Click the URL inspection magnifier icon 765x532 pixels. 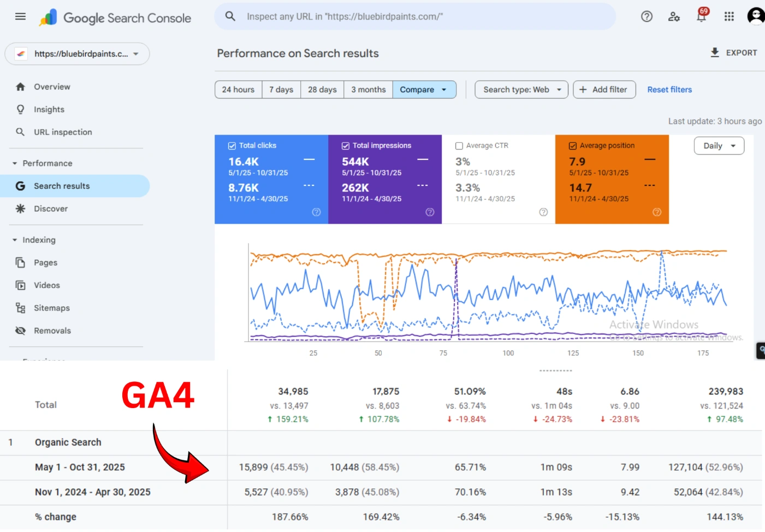tap(21, 132)
